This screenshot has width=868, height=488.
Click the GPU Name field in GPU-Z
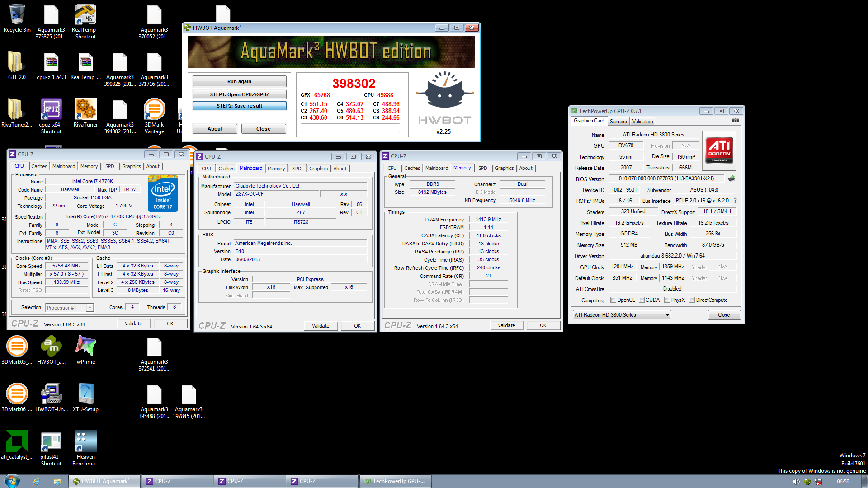[653, 135]
